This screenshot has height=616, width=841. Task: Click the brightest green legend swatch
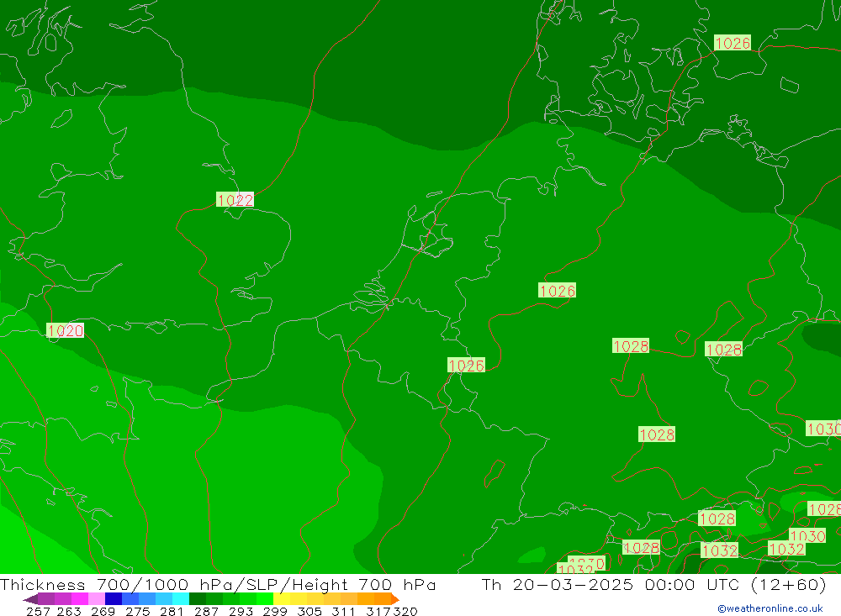pos(265,599)
